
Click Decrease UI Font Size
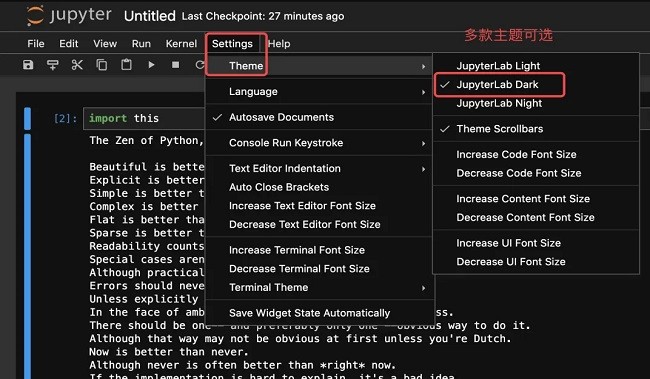[x=536, y=262]
